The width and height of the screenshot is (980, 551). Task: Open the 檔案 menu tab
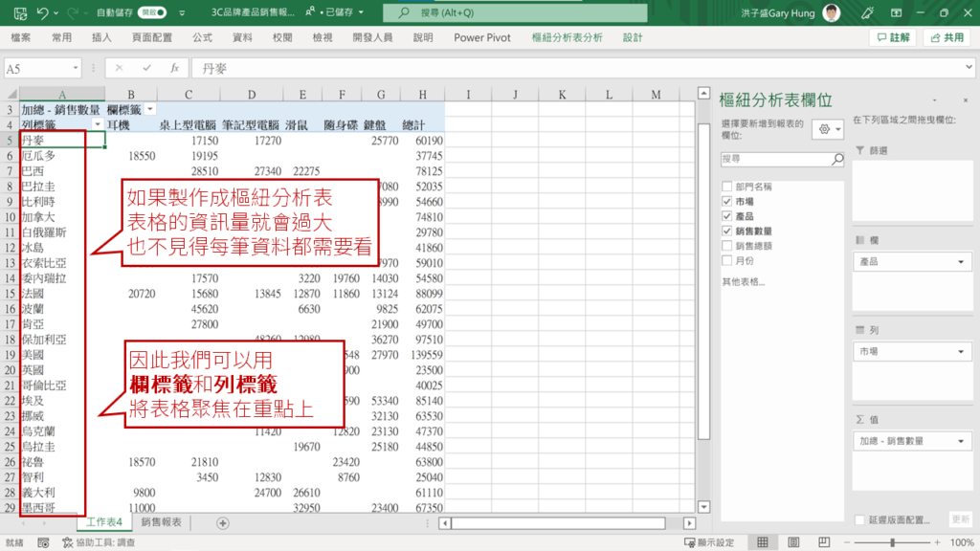[21, 37]
